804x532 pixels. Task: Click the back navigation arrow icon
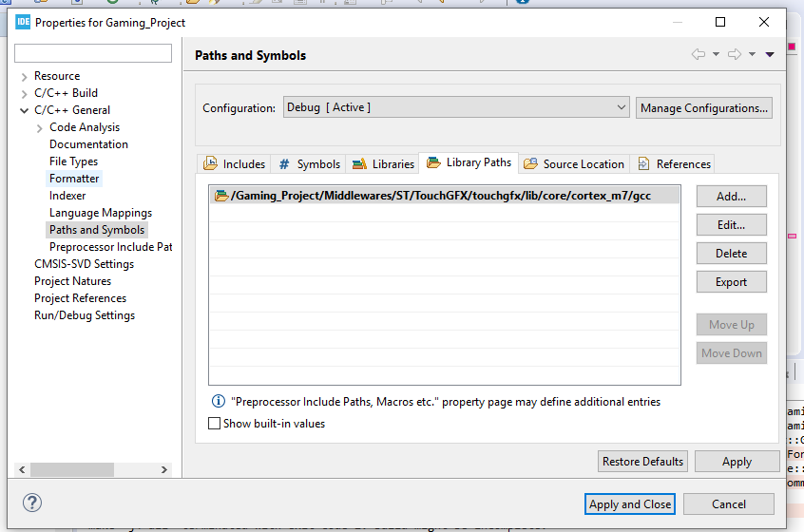pyautogui.click(x=698, y=54)
